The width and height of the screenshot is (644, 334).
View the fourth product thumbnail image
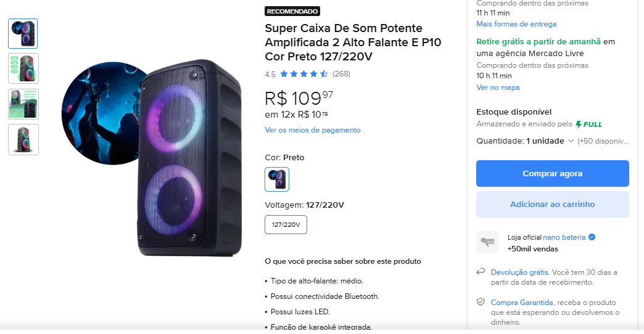tap(23, 139)
